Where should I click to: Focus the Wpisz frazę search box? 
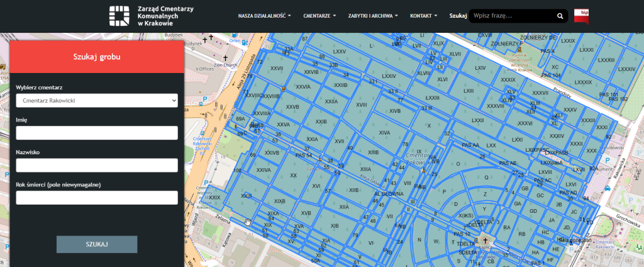tap(513, 16)
